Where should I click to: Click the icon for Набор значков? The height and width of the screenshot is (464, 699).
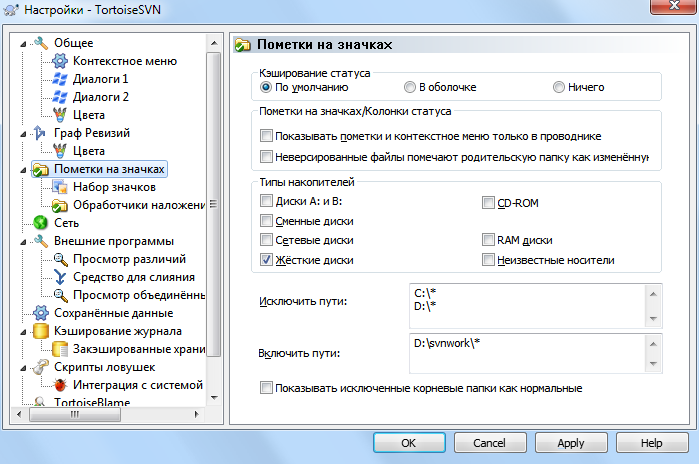click(x=60, y=187)
